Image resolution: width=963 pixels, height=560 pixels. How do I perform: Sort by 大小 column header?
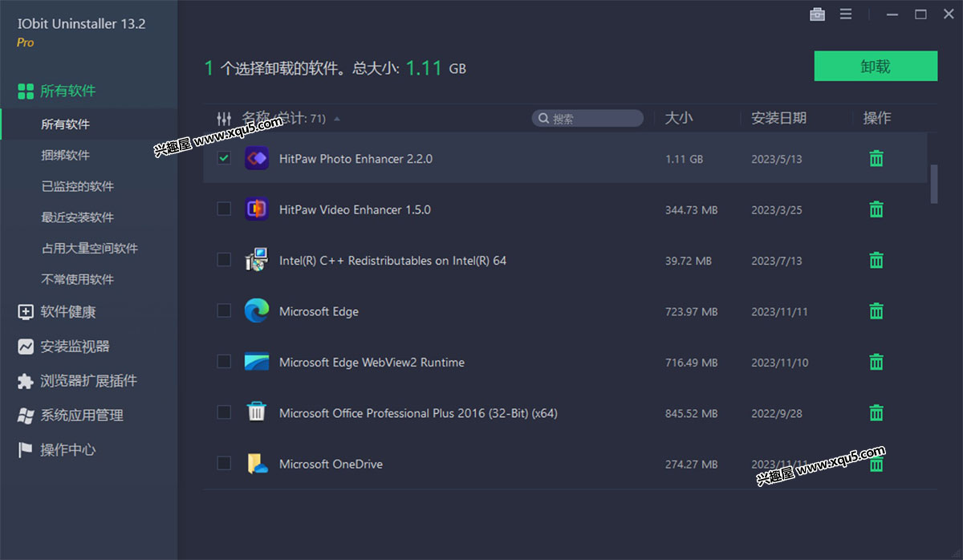[678, 118]
